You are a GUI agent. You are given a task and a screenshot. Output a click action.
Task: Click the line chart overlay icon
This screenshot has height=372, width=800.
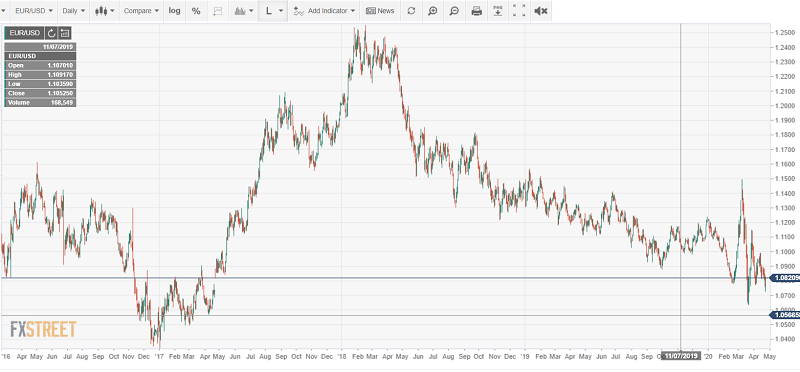coord(218,11)
